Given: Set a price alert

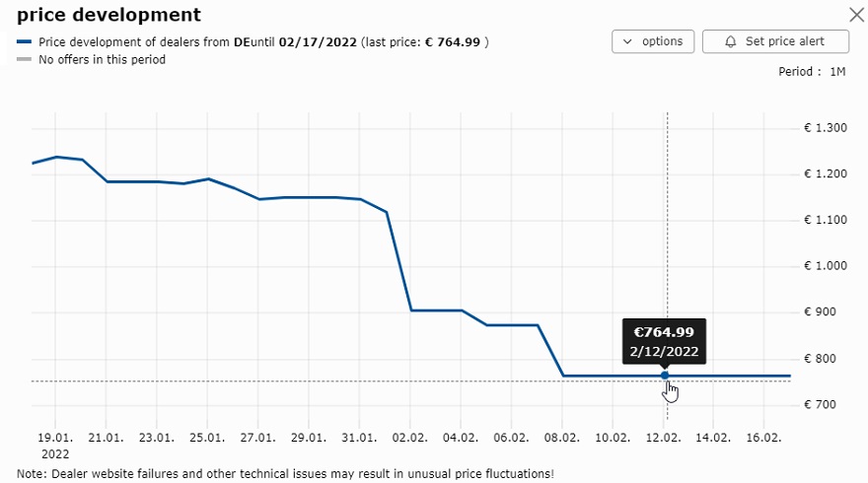Looking at the screenshot, I should [775, 41].
